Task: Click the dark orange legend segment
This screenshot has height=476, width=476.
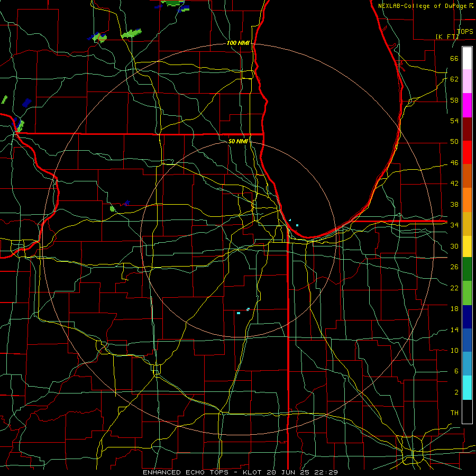Action: pyautogui.click(x=467, y=176)
